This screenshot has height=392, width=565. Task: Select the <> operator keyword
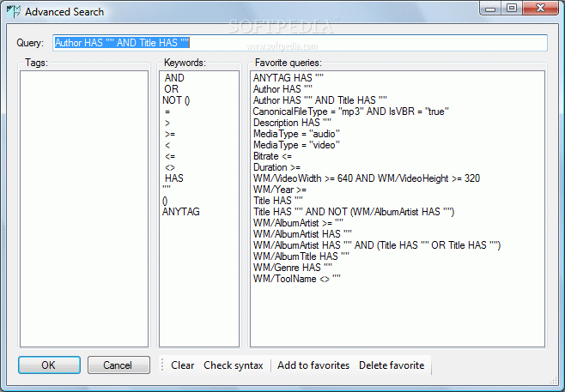[170, 168]
